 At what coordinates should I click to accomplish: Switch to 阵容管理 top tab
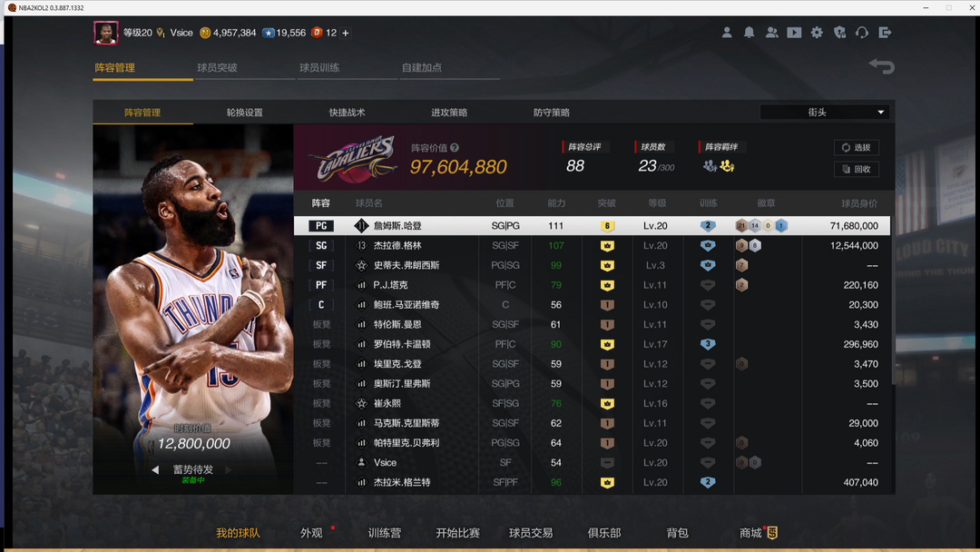tap(115, 67)
